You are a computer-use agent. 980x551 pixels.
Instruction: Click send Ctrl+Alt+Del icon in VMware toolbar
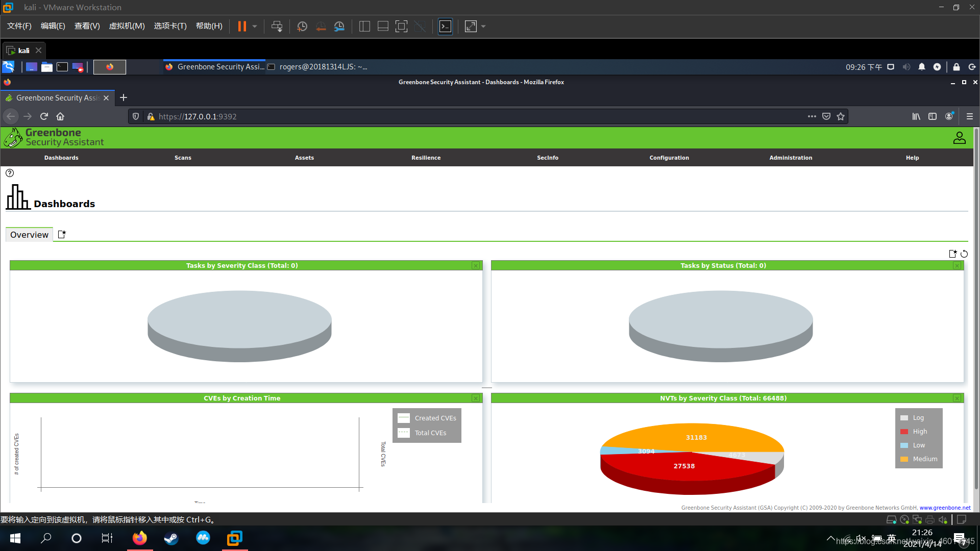277,26
